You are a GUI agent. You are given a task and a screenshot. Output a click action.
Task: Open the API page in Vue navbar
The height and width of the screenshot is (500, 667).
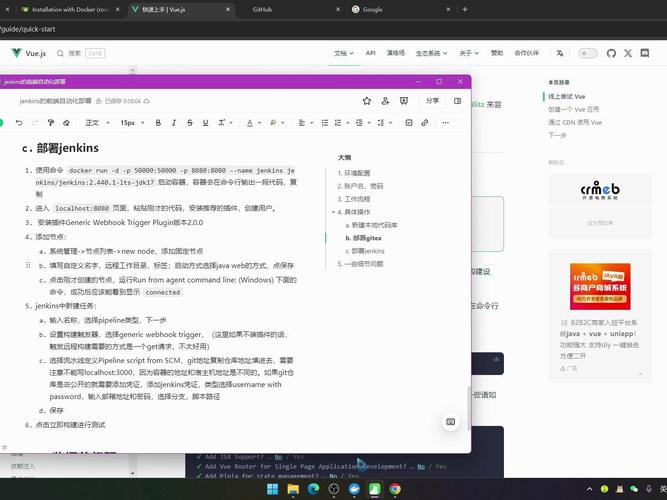[x=371, y=53]
